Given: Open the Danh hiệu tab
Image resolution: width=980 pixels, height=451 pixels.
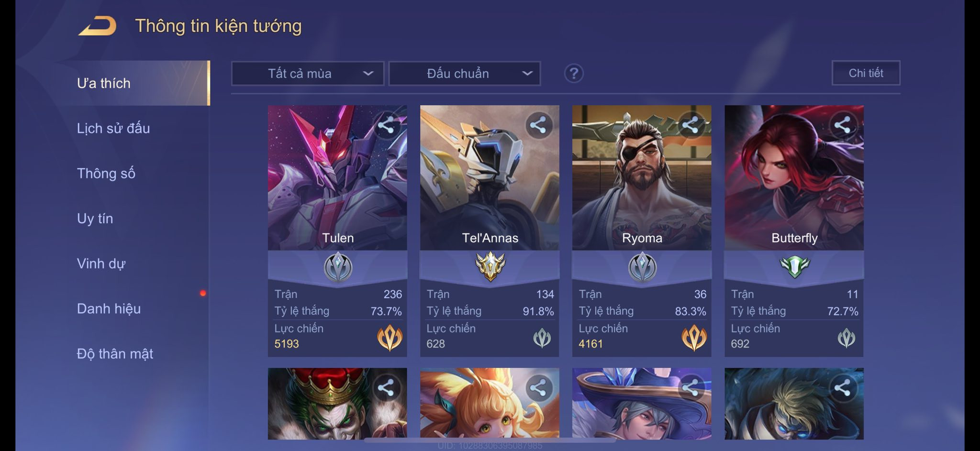Looking at the screenshot, I should [109, 308].
